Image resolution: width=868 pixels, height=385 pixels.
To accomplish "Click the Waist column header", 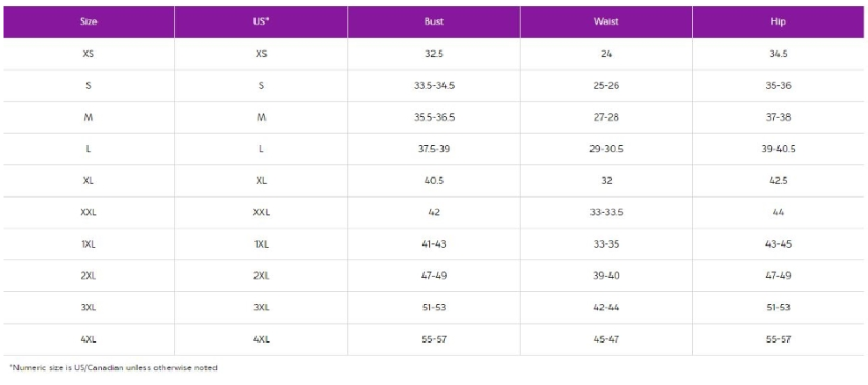I will pyautogui.click(x=606, y=21).
